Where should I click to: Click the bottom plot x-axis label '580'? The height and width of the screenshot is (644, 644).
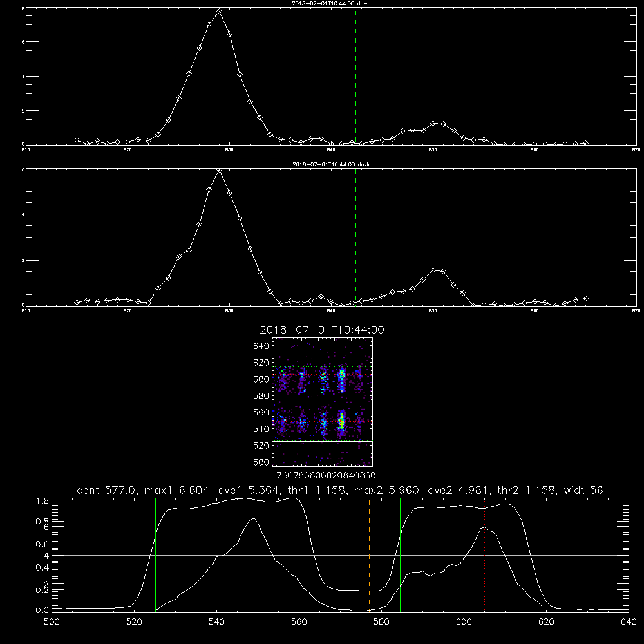381,622
